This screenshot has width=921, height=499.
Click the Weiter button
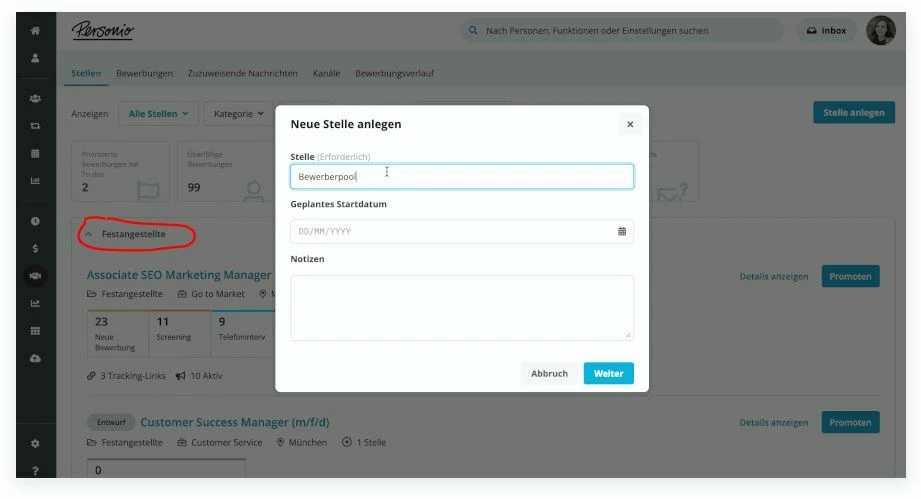pos(609,373)
